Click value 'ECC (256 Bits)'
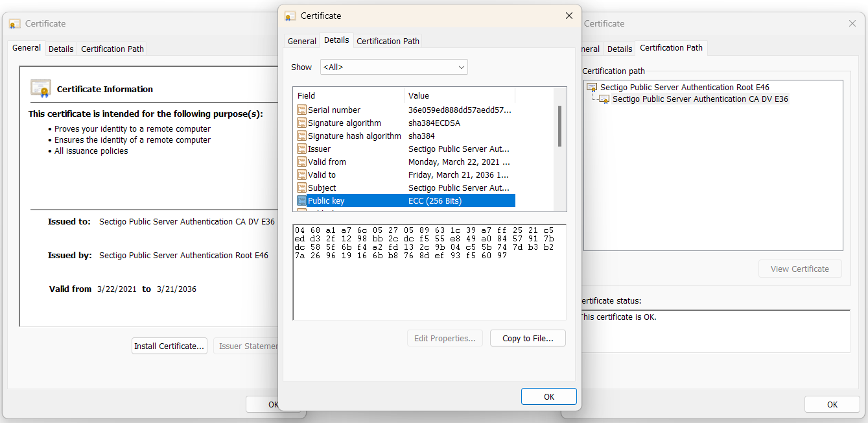The image size is (868, 423). tap(435, 201)
